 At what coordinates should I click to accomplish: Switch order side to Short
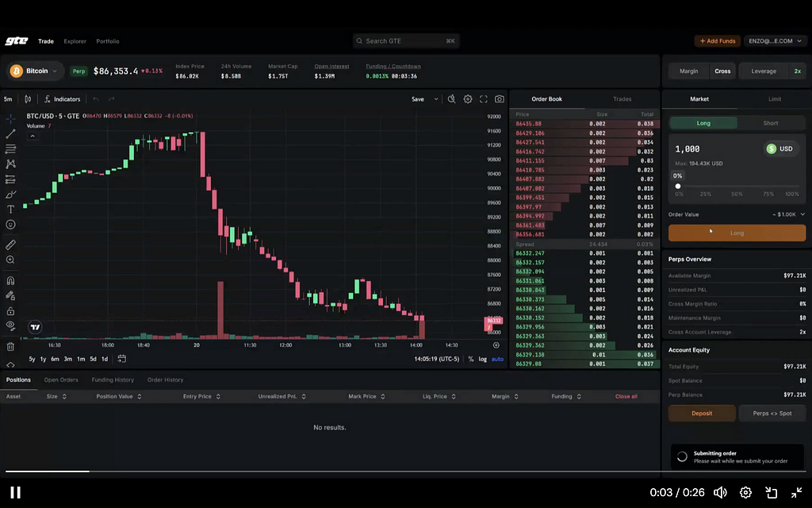770,123
